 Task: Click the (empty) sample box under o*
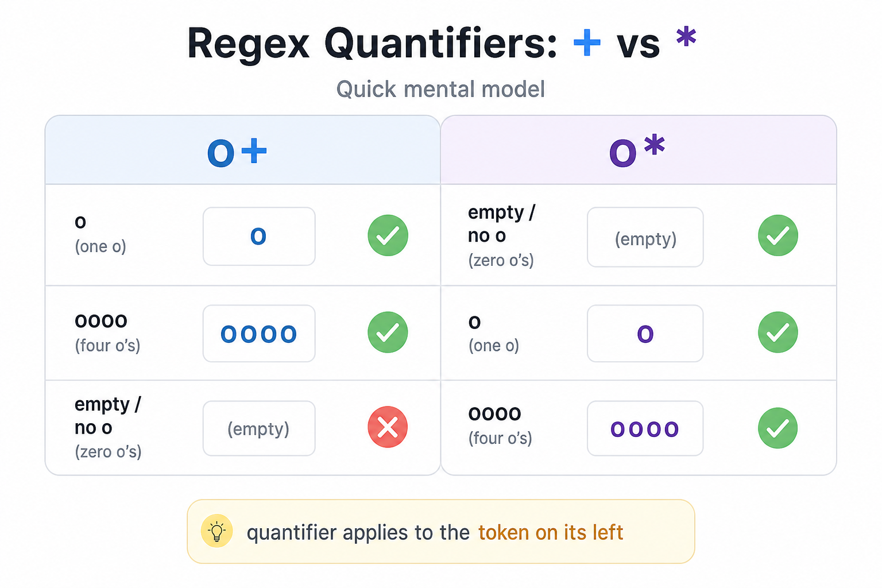645,237
